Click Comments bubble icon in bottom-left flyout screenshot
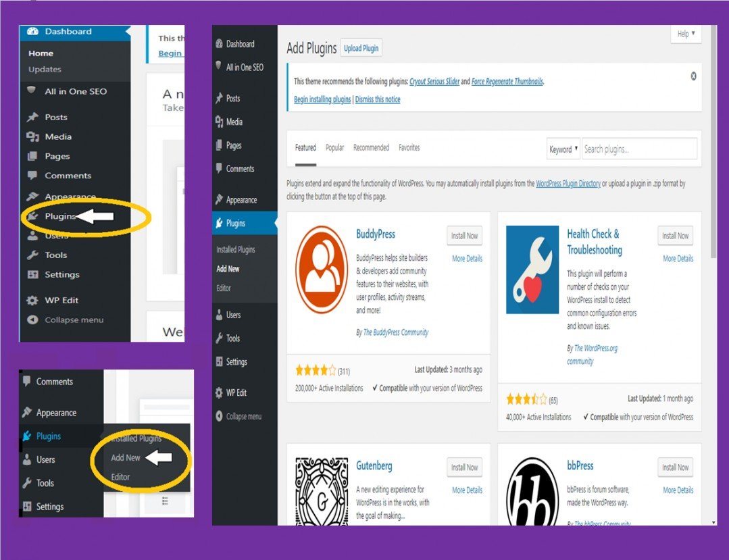The height and width of the screenshot is (560, 729). [27, 381]
